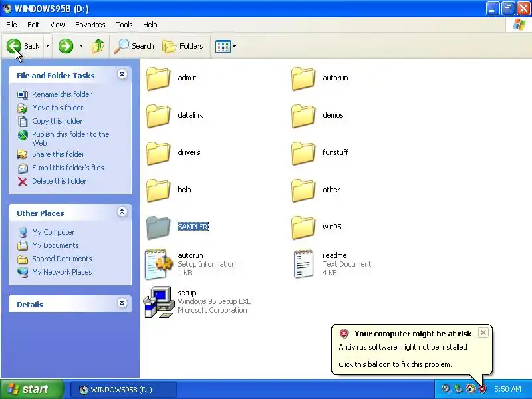Image resolution: width=532 pixels, height=399 pixels.
Task: Select the win95 folder icon
Action: (303, 228)
